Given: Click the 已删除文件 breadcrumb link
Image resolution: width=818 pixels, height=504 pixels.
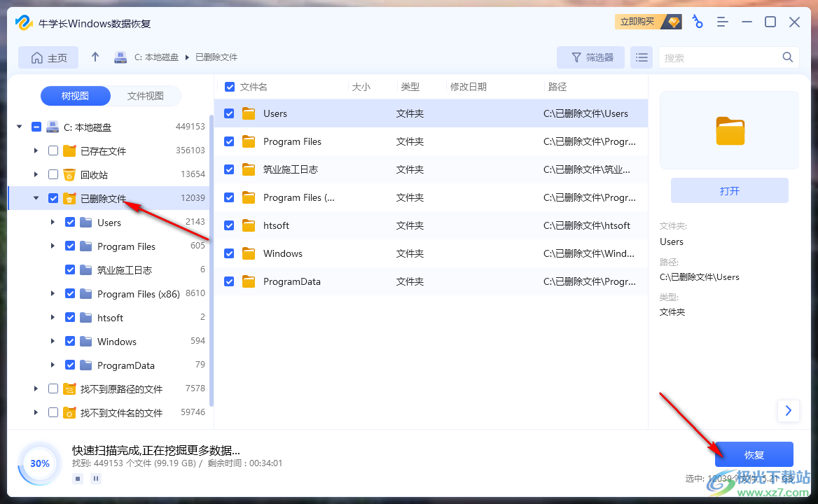Looking at the screenshot, I should click(x=216, y=57).
